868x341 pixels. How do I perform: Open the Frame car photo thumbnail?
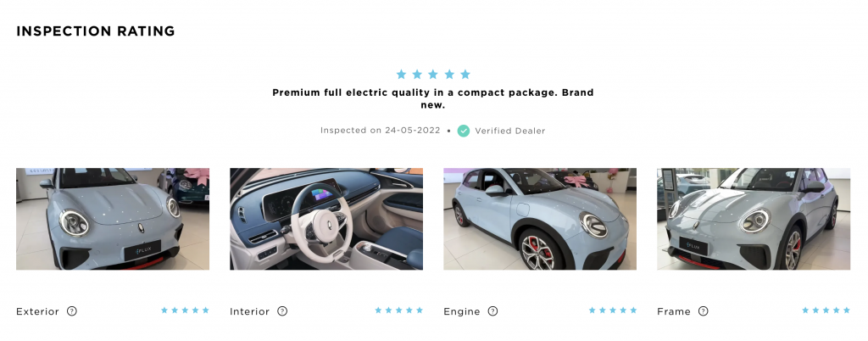[754, 219]
